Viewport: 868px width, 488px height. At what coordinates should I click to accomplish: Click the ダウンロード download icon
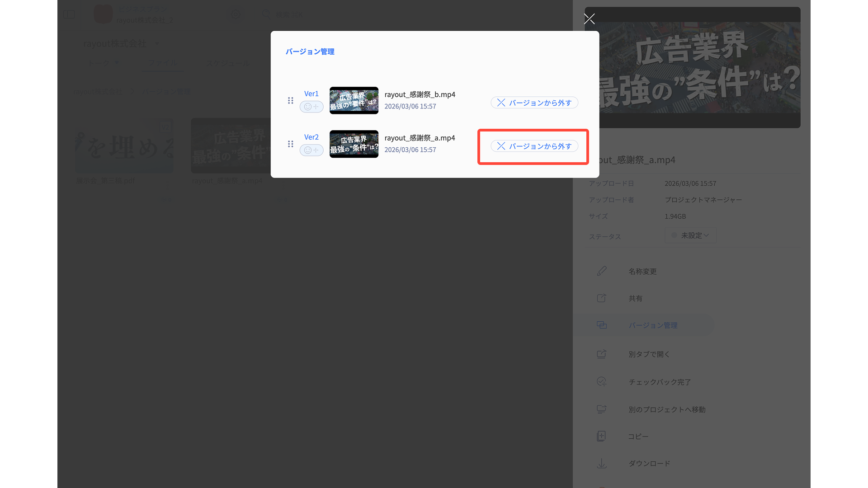click(601, 464)
